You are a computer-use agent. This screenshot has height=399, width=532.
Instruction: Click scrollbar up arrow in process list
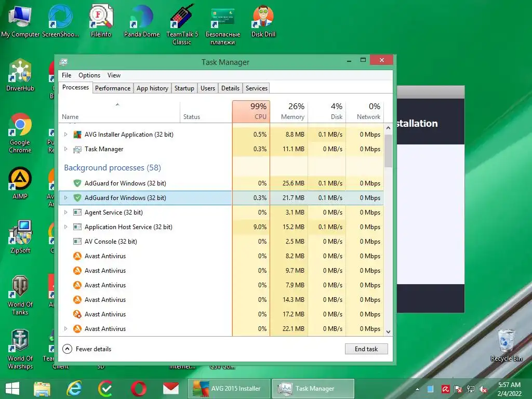(x=389, y=128)
